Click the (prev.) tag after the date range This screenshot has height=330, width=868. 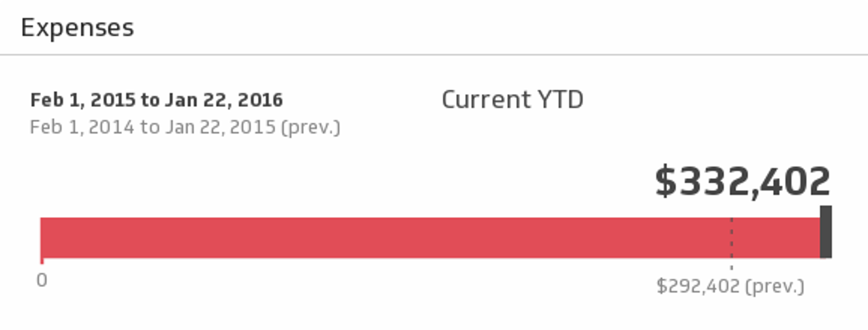311,127
